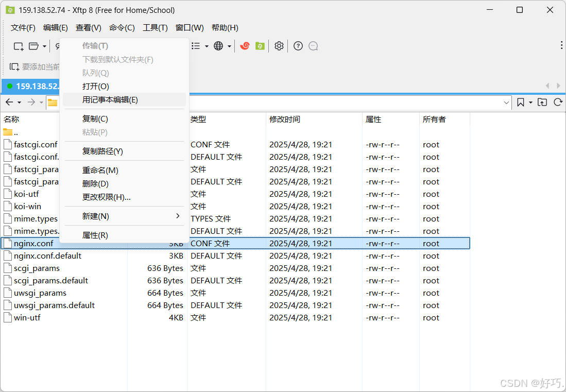This screenshot has width=566, height=392.
Task: Open the 编辑(E) menu
Action: [55, 28]
